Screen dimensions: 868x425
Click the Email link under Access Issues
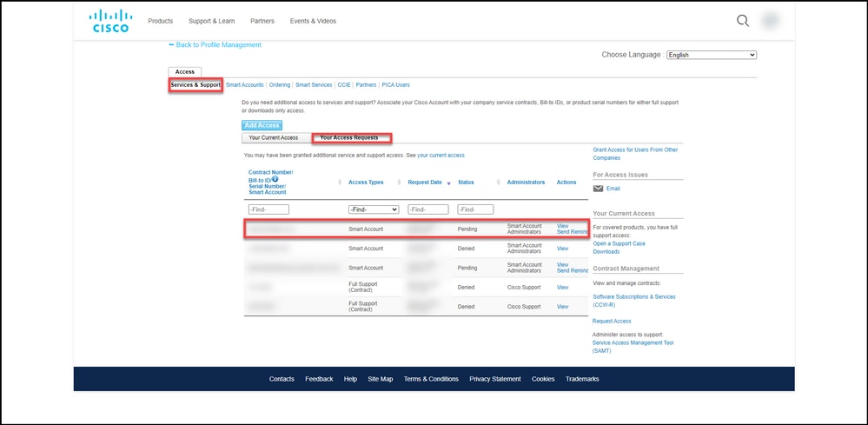click(613, 189)
